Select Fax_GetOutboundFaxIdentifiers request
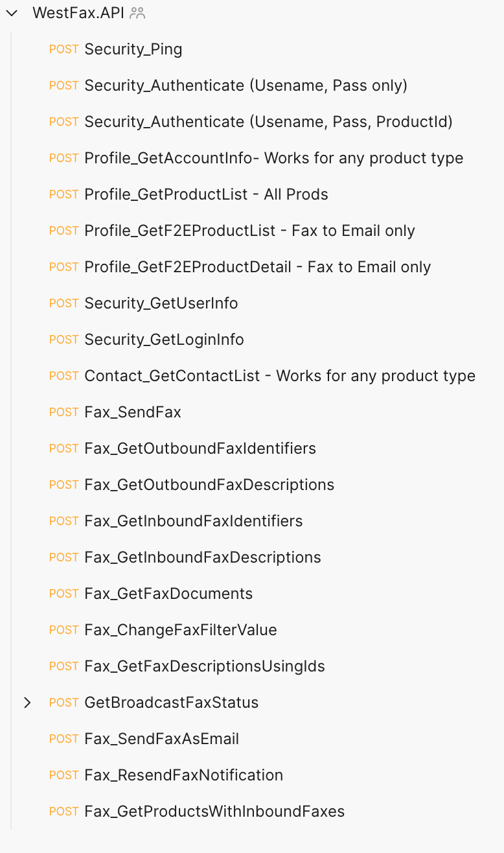The width and height of the screenshot is (504, 853). pos(200,449)
